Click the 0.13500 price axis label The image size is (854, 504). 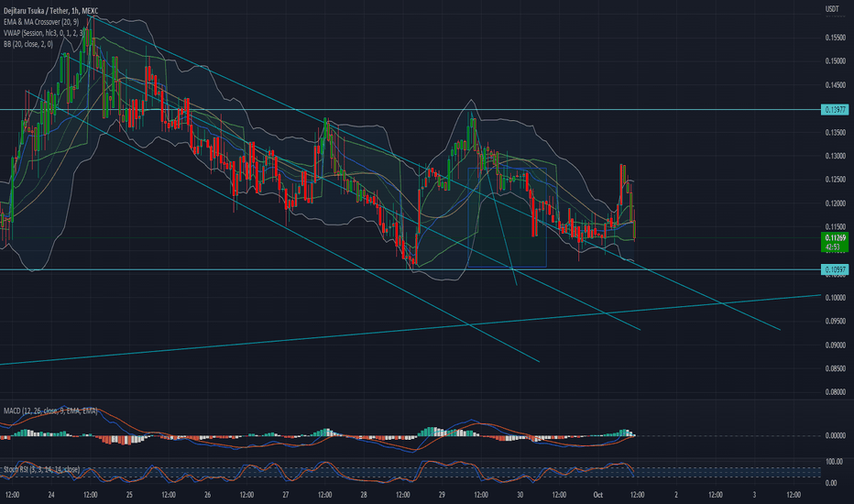click(835, 132)
